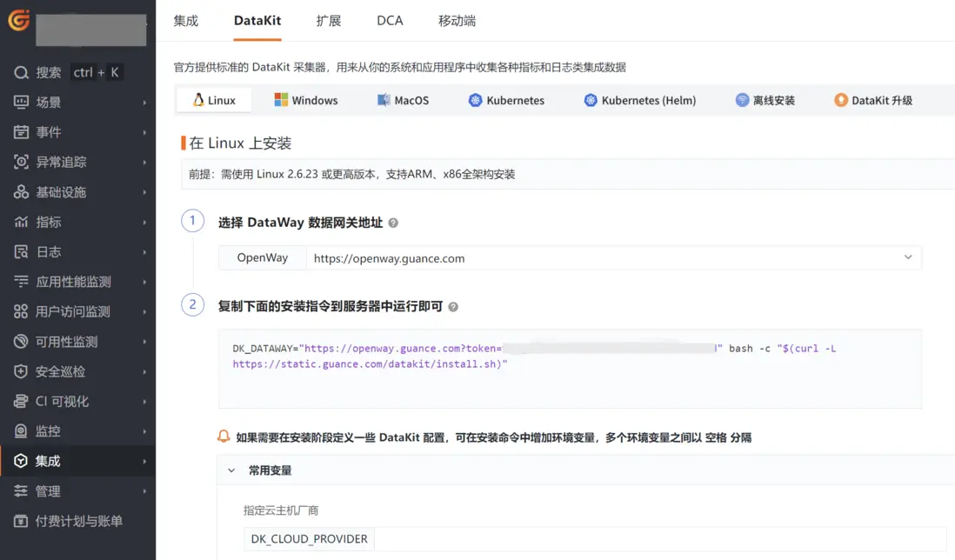Click the Windows logo icon
Viewport: 955px width, 560px height.
tap(281, 100)
